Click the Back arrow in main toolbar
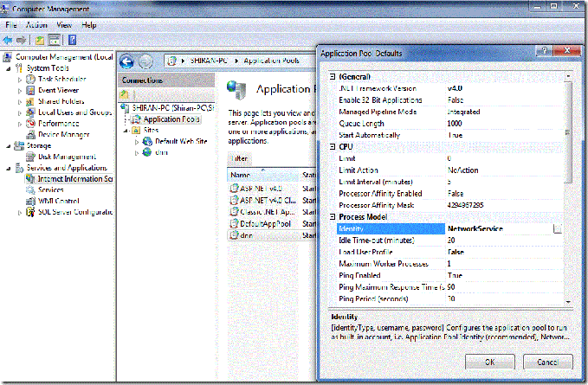 tap(8, 40)
